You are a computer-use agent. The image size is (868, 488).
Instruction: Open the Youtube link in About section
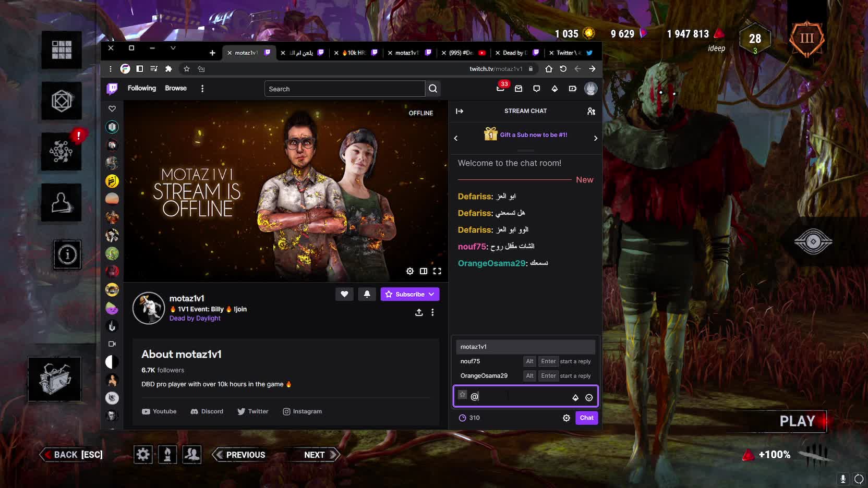(x=159, y=411)
